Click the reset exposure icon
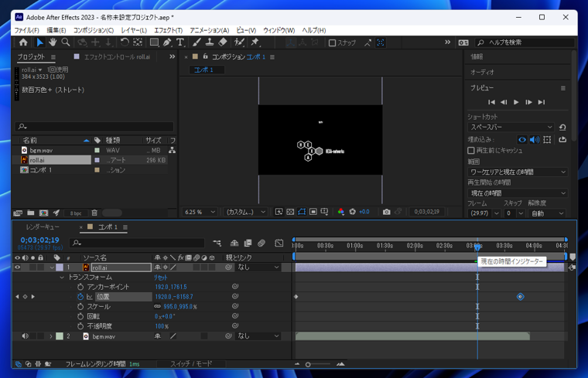 (x=352, y=212)
